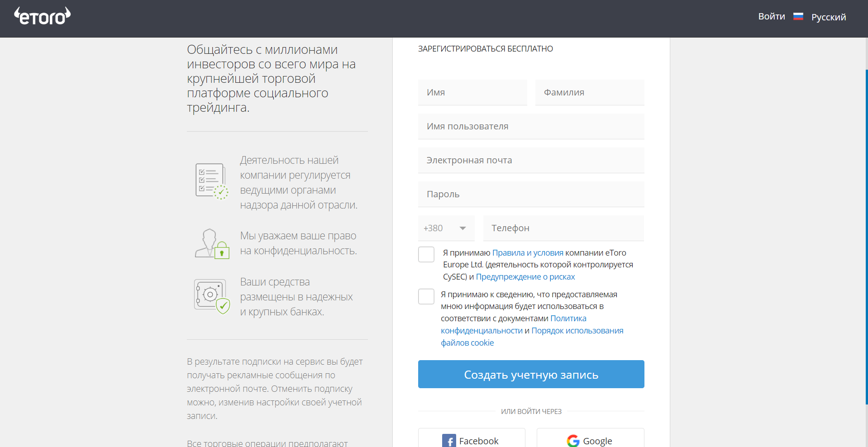The width and height of the screenshot is (868, 447).
Task: Click the safe with shield icon
Action: 212,296
